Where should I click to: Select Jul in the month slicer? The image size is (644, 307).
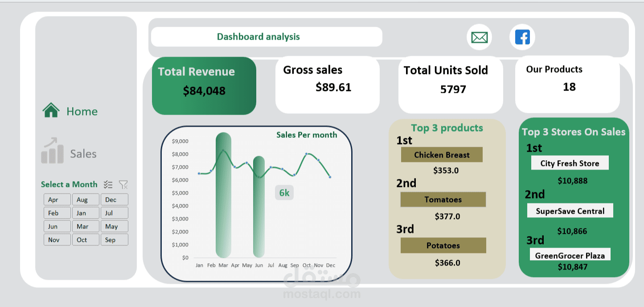coord(114,213)
